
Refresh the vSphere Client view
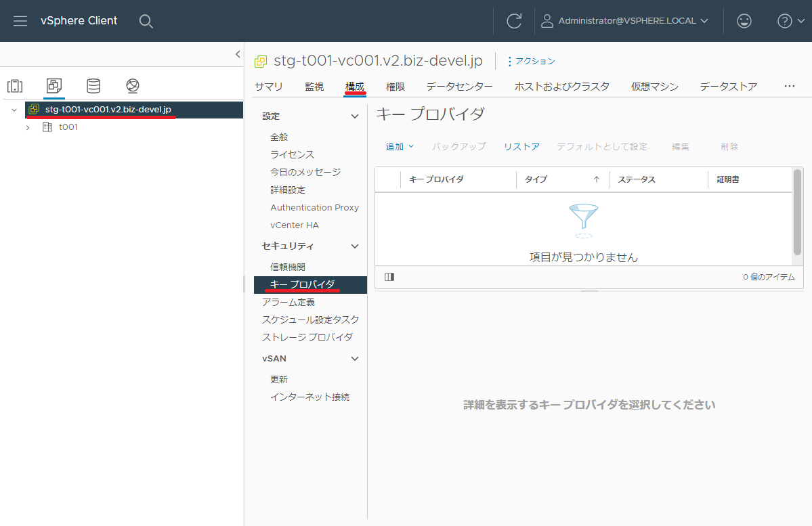[514, 21]
